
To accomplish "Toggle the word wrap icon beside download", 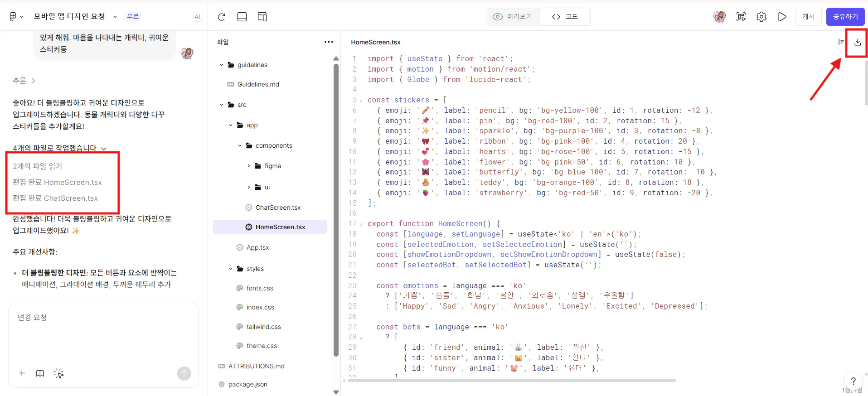I will [841, 42].
